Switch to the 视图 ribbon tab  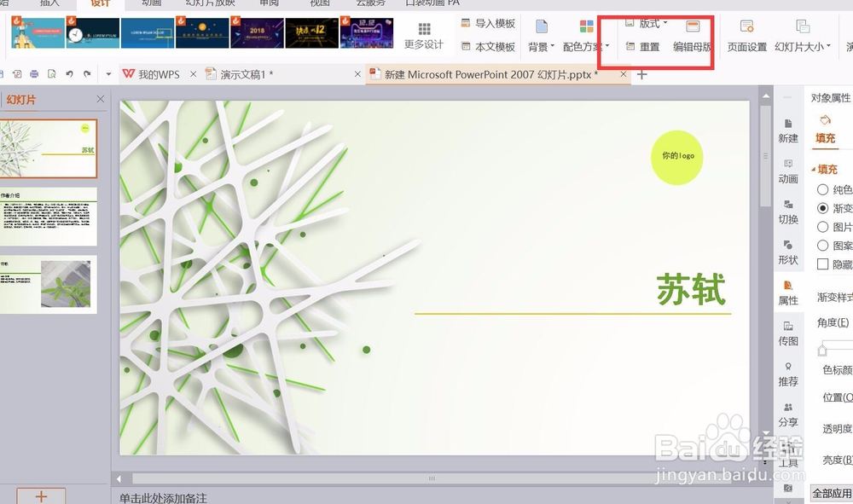[319, 3]
